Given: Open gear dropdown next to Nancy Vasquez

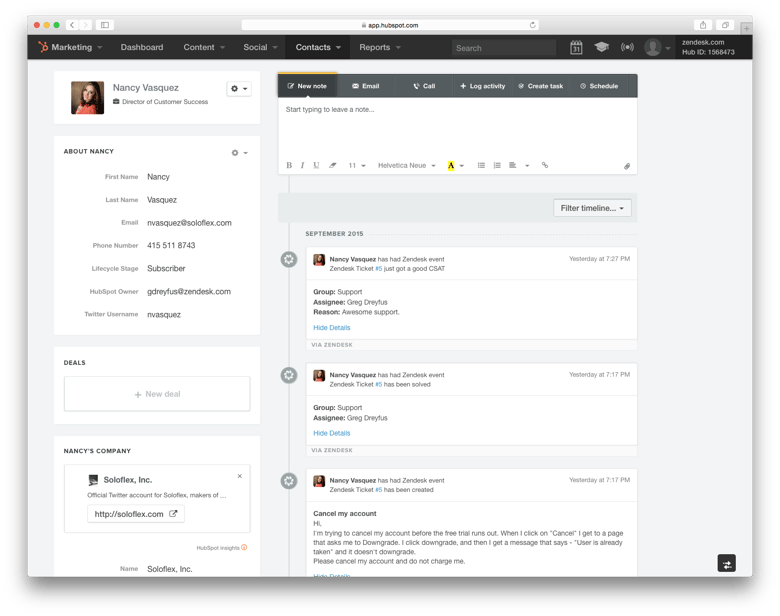Looking at the screenshot, I should pyautogui.click(x=239, y=89).
